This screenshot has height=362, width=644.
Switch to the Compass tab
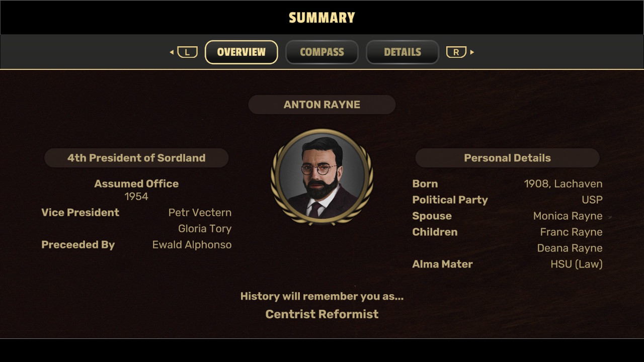(x=322, y=52)
